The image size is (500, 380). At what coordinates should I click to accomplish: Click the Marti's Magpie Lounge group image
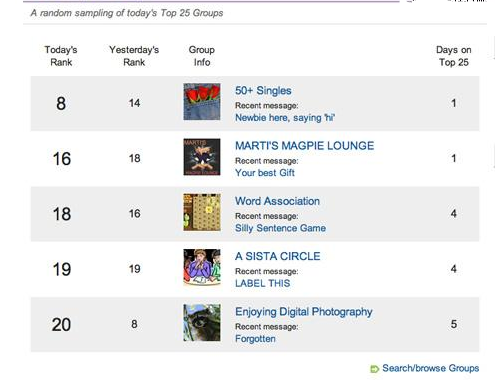pyautogui.click(x=202, y=157)
